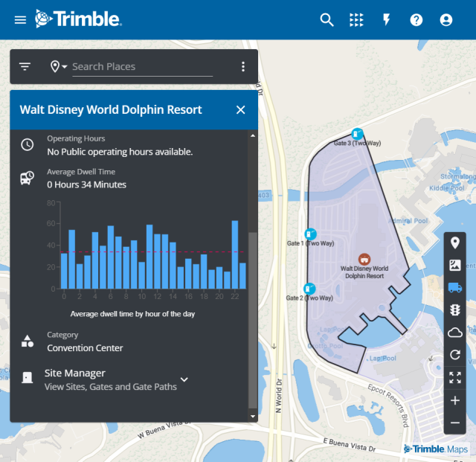Select the Gate 1 marker on map
Viewport: 476px width, 462px height.
(310, 234)
